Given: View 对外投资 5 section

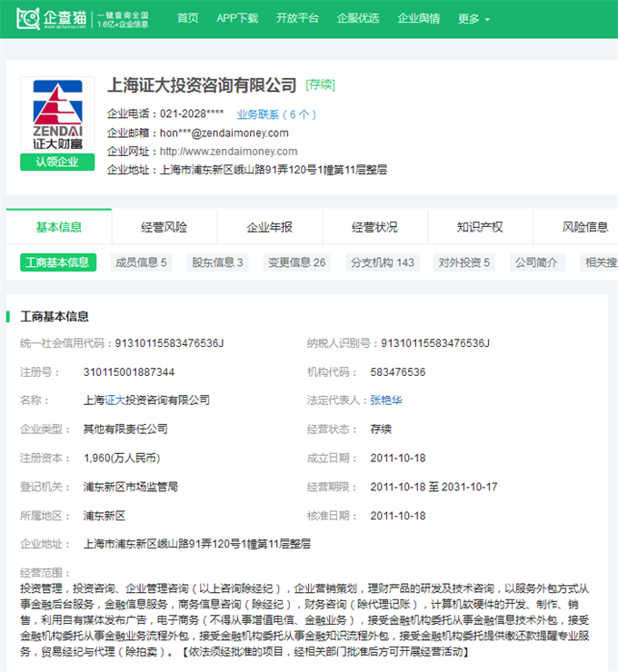Looking at the screenshot, I should 464,262.
